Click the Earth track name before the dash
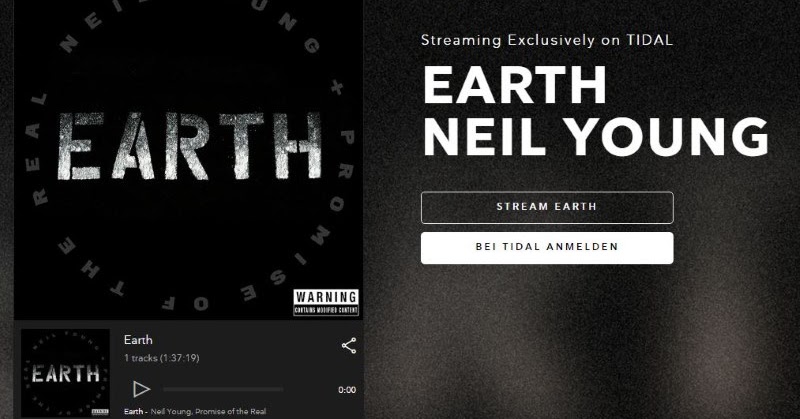The width and height of the screenshot is (800, 419). pos(133,411)
